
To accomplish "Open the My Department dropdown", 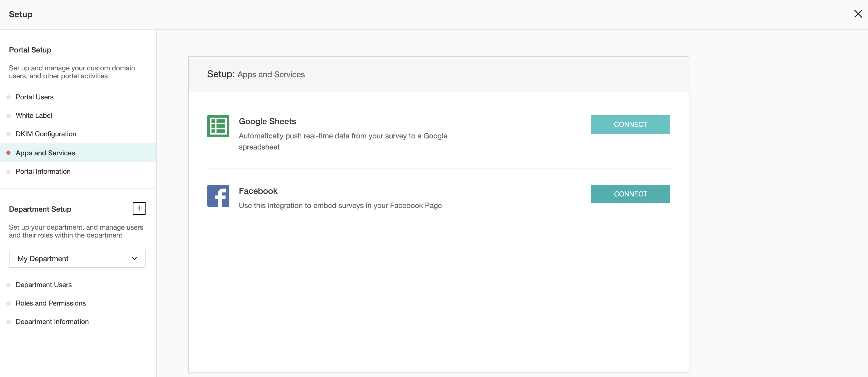I will (x=77, y=259).
